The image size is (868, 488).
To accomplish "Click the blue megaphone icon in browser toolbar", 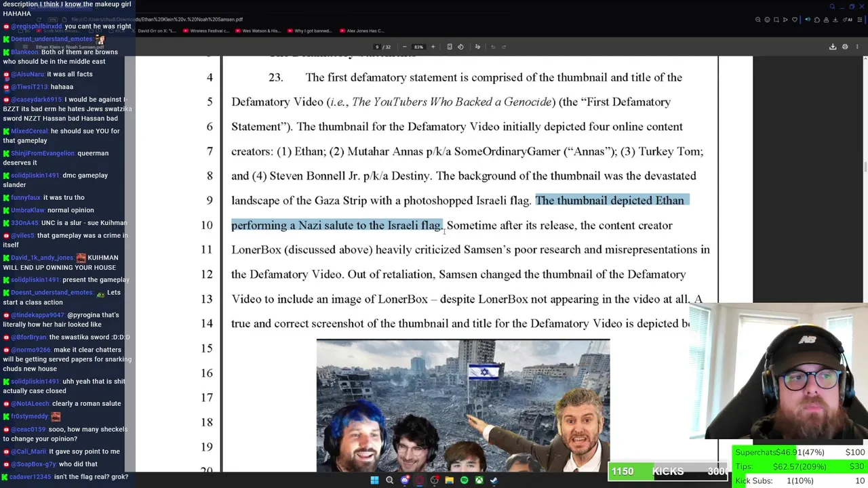I will pos(808,20).
